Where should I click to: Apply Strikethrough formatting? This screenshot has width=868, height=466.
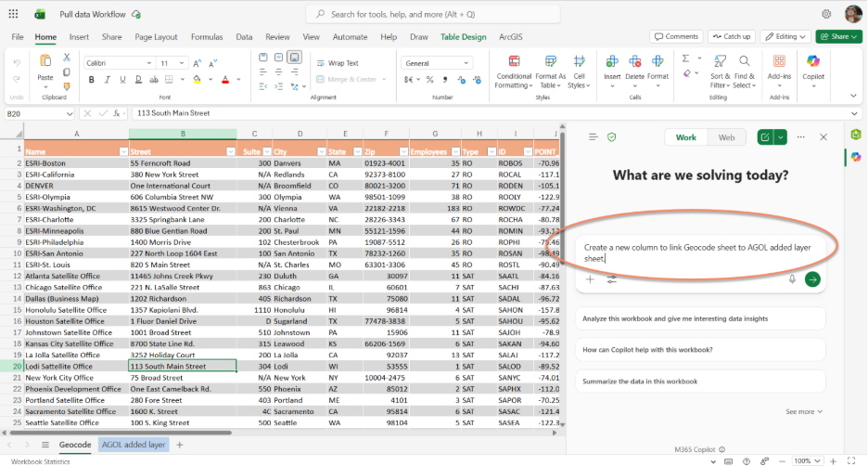[x=154, y=80]
